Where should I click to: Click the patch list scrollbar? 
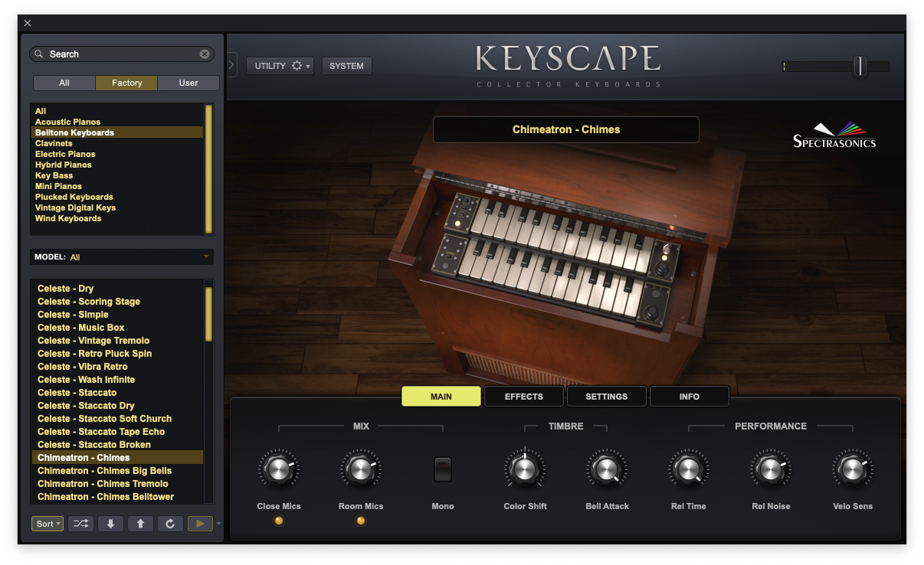(208, 314)
